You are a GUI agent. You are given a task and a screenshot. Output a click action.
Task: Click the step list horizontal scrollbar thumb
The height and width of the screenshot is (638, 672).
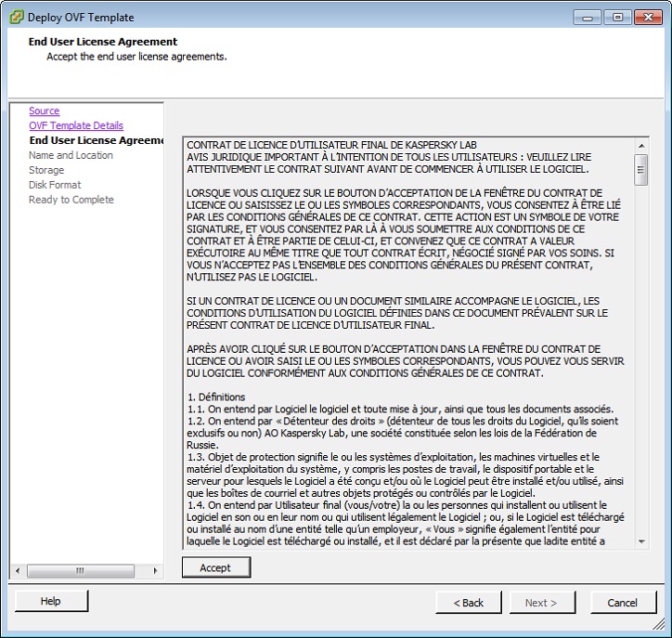tap(81, 571)
